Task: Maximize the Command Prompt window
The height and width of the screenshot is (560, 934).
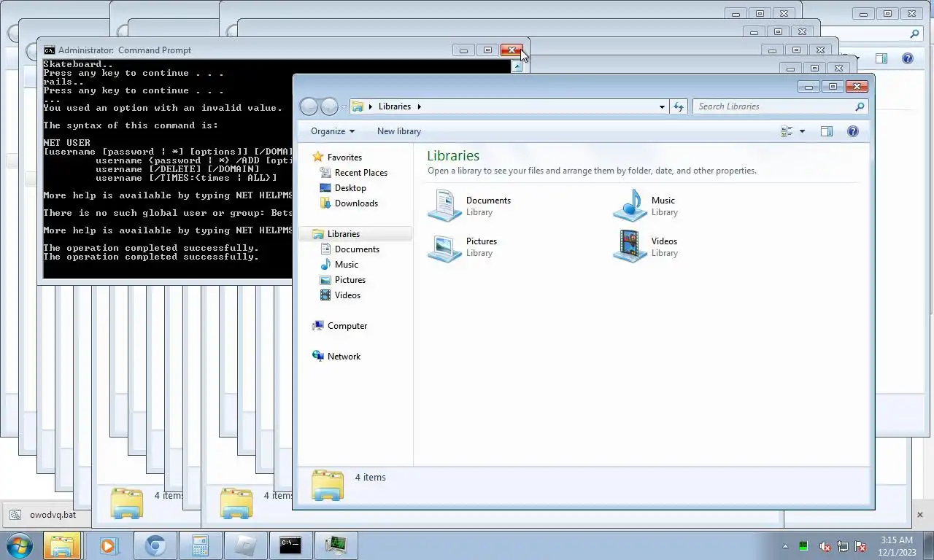Action: (487, 50)
